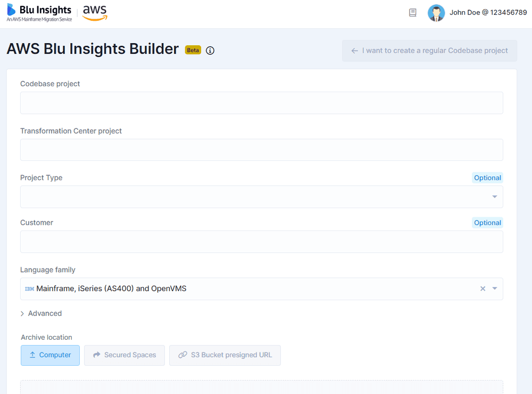532x394 pixels.
Task: Focus the Codebase project field
Action: pyautogui.click(x=262, y=103)
